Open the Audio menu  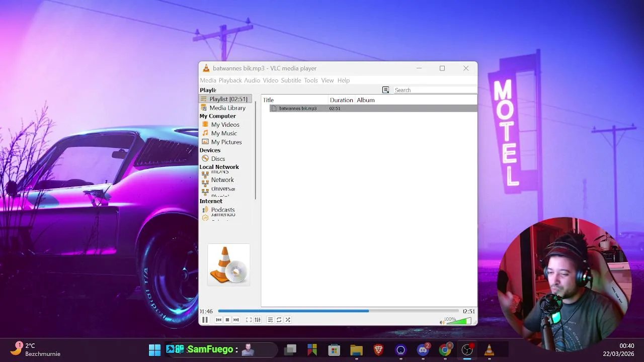click(252, 80)
